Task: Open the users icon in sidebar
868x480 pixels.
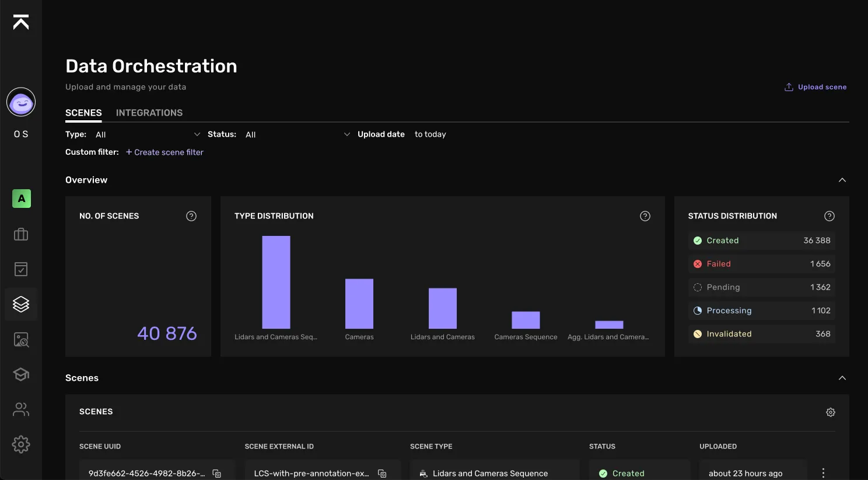Action: [x=21, y=409]
